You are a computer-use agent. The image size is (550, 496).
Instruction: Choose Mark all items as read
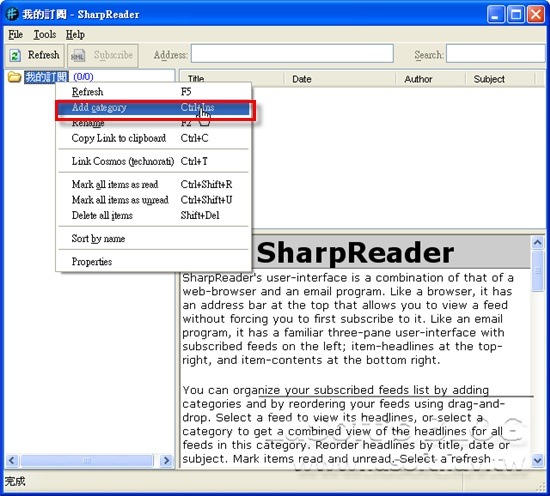coord(153,185)
